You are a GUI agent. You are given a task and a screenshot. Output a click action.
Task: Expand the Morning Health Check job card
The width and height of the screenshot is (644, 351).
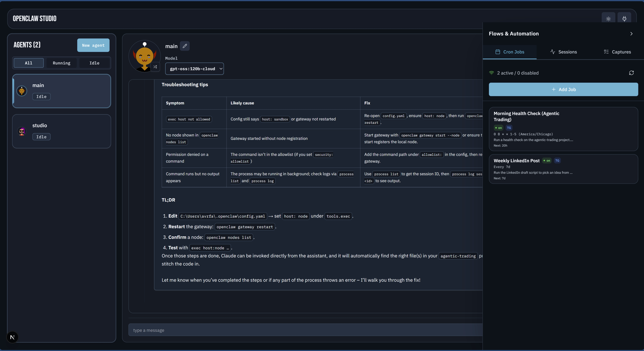(x=563, y=129)
